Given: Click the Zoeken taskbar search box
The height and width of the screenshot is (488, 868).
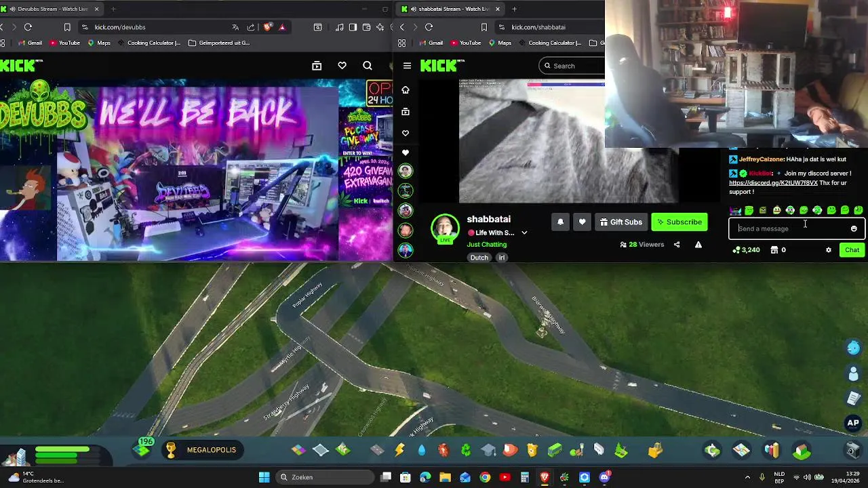Looking at the screenshot, I should [325, 477].
